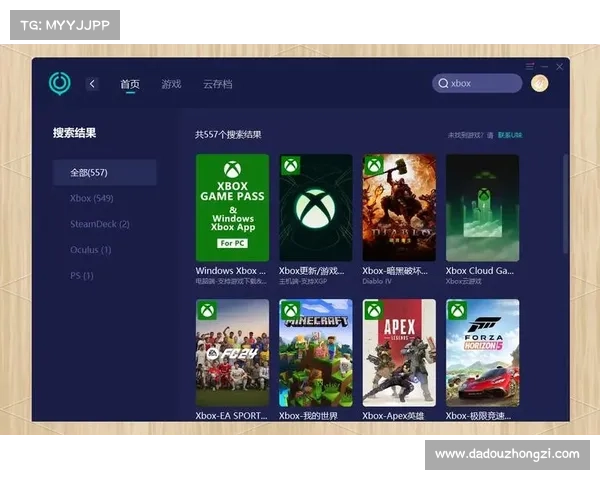The height and width of the screenshot is (480, 600).
Task: Click the 共557个搜索结果 count text
Action: [x=228, y=135]
